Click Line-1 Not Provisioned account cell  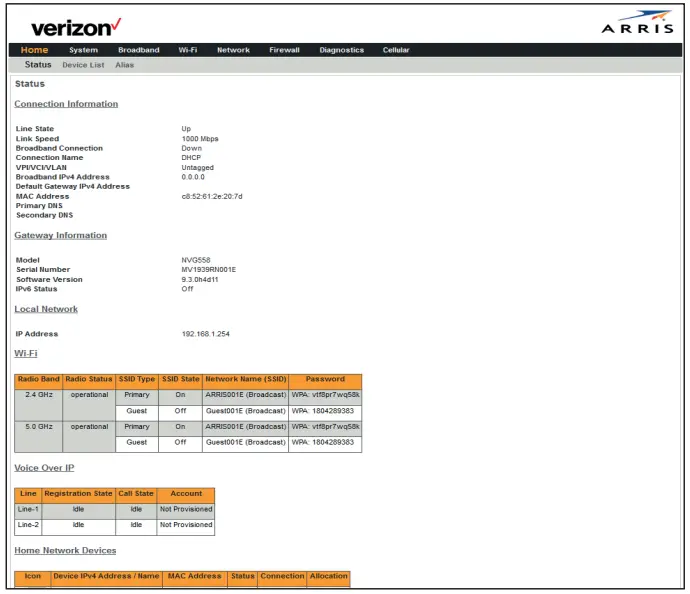186,510
